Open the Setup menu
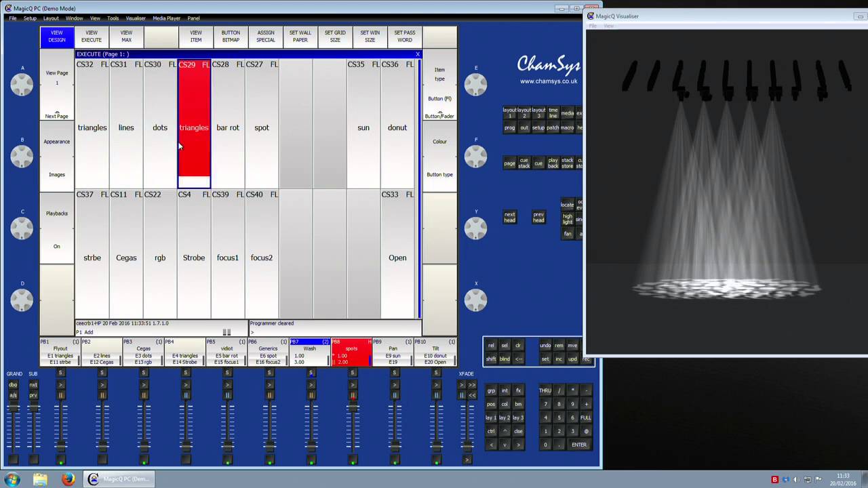 30,18
